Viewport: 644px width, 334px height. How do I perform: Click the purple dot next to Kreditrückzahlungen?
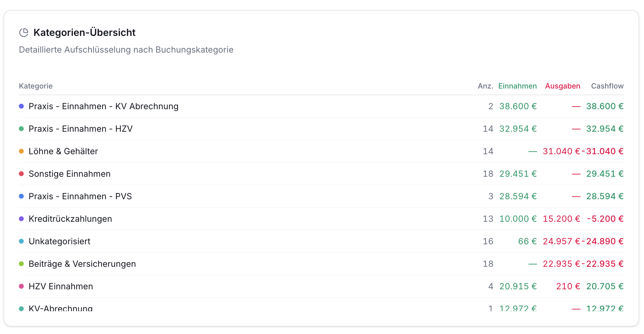coord(21,219)
